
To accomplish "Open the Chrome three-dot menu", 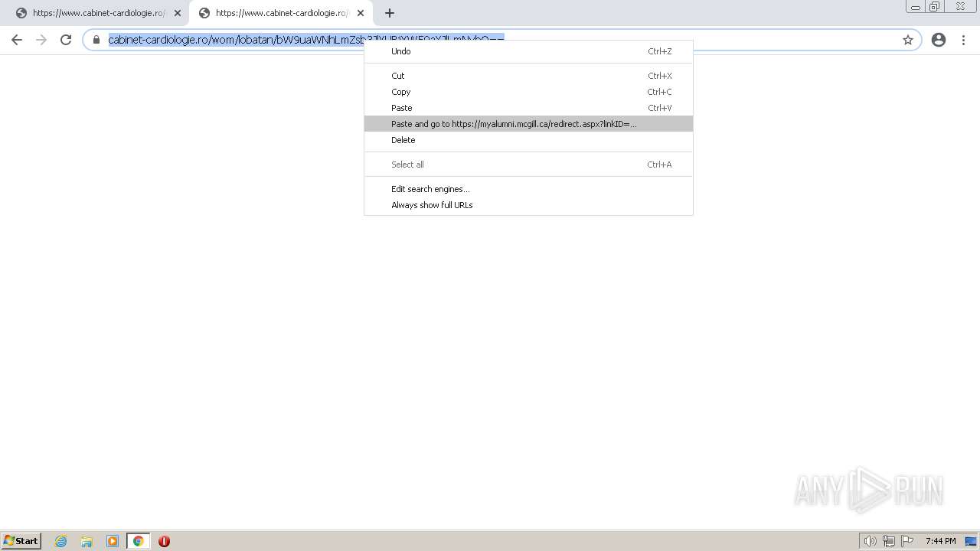I will (x=963, y=40).
